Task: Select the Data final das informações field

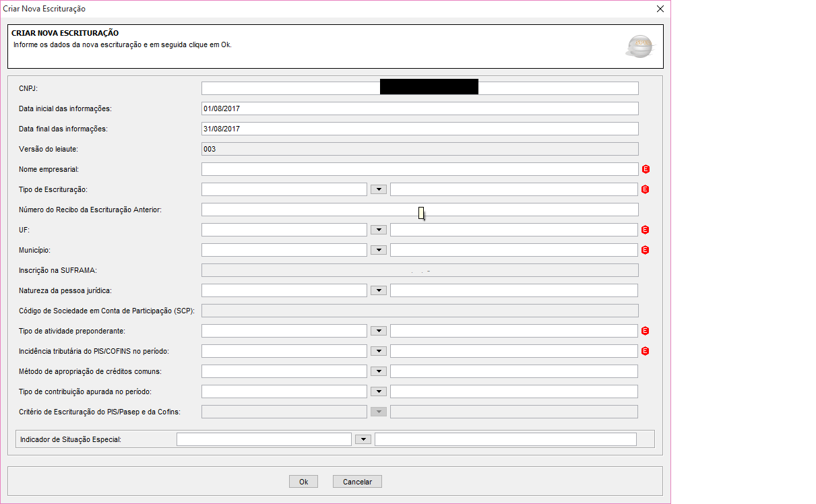Action: coord(419,129)
